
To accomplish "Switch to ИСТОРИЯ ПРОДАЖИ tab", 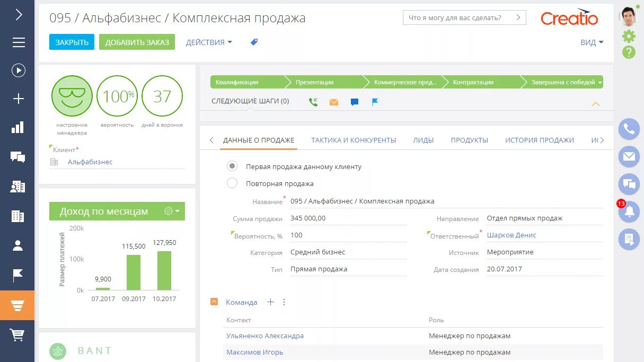I will (540, 140).
